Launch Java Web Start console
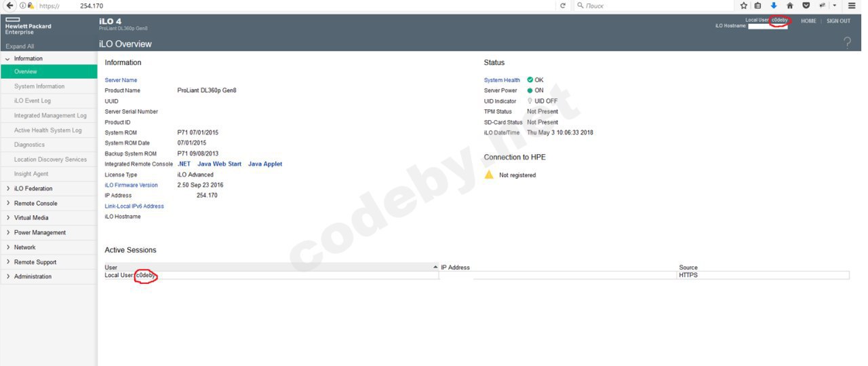 tap(219, 164)
